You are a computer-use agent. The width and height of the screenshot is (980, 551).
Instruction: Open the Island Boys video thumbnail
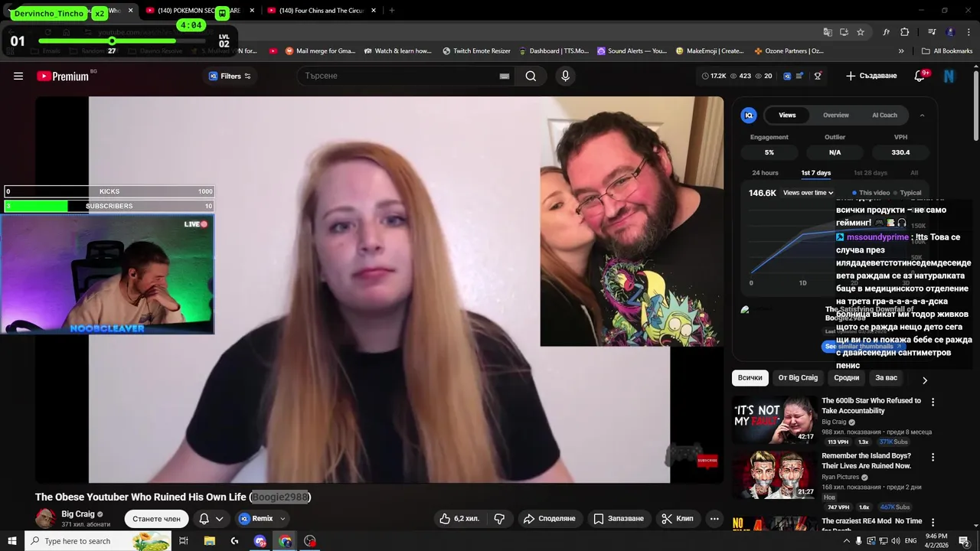click(774, 475)
